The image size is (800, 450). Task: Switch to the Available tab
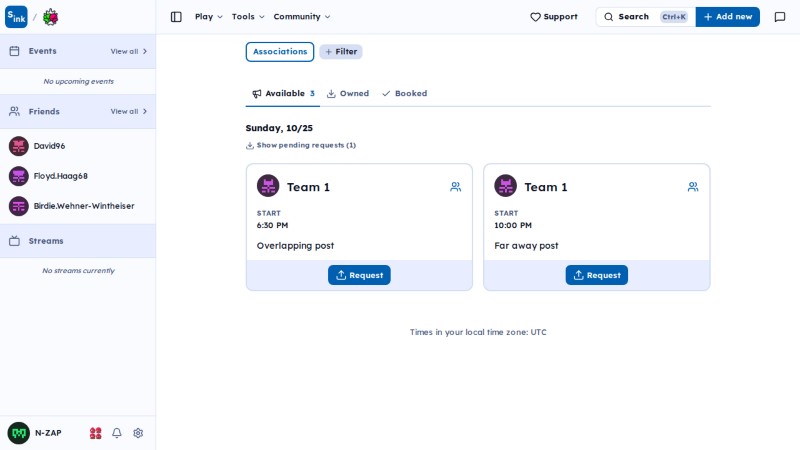(283, 93)
